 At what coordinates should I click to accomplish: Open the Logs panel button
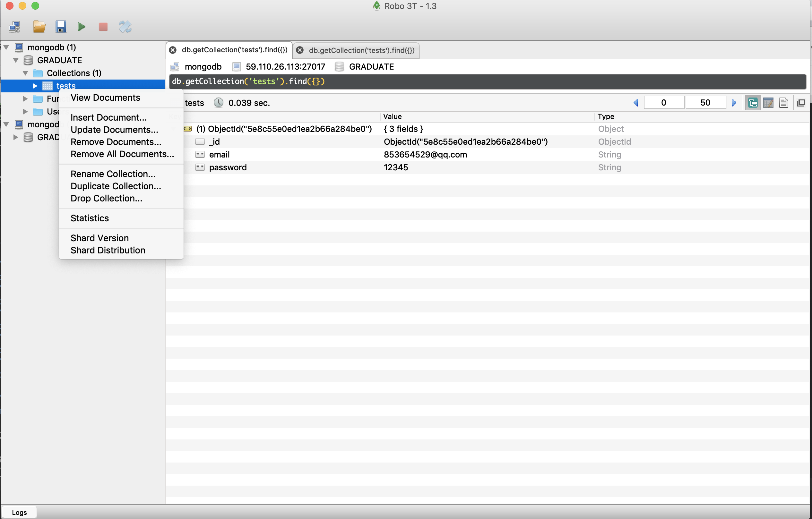tap(19, 512)
